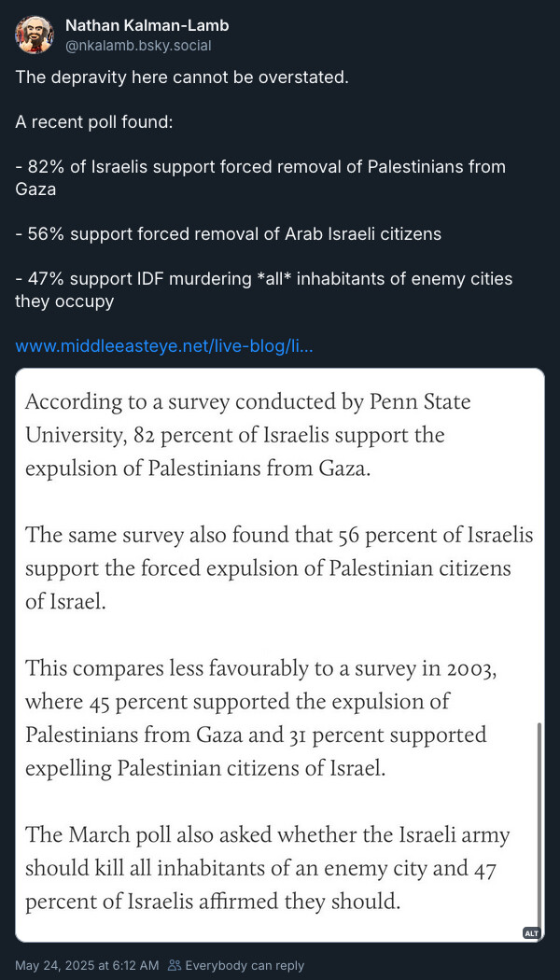The image size is (560, 980).
Task: Open the Nathan Kalman-Lamb display name
Action: pos(147,25)
